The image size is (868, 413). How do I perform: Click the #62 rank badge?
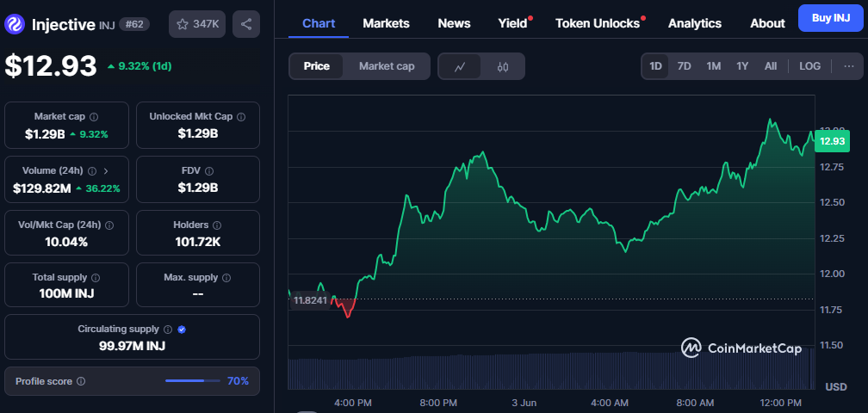pyautogui.click(x=134, y=24)
